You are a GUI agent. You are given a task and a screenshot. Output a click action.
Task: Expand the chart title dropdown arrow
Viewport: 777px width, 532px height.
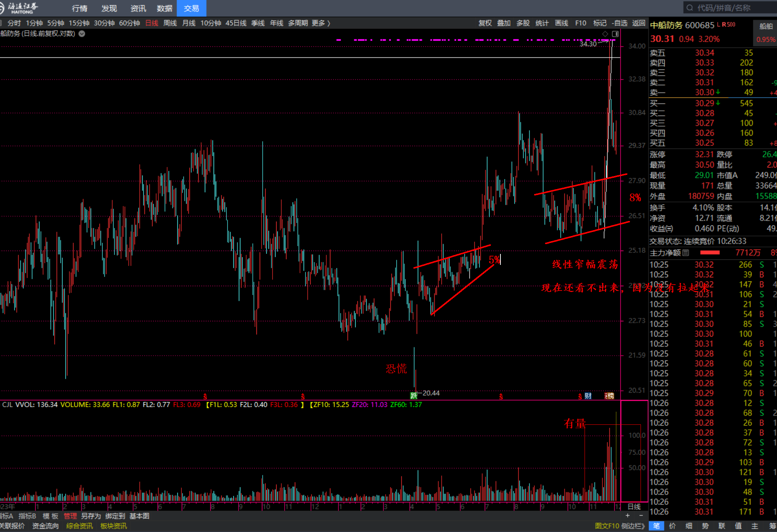(x=82, y=34)
